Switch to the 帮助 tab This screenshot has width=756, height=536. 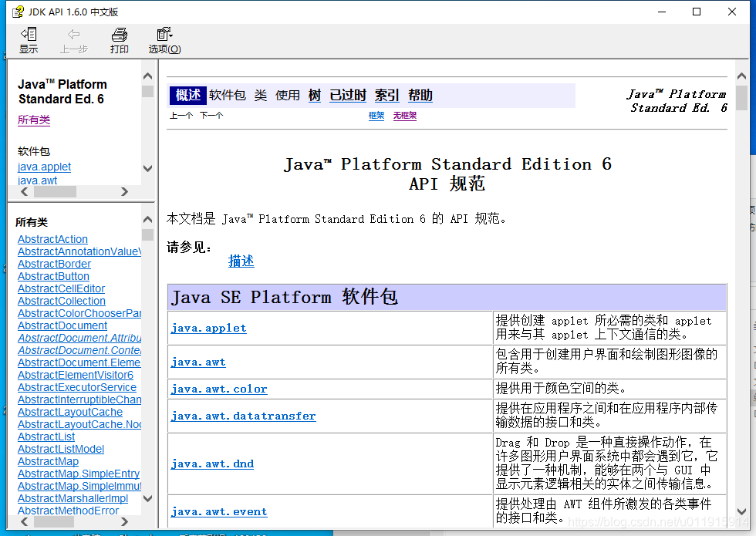point(420,95)
